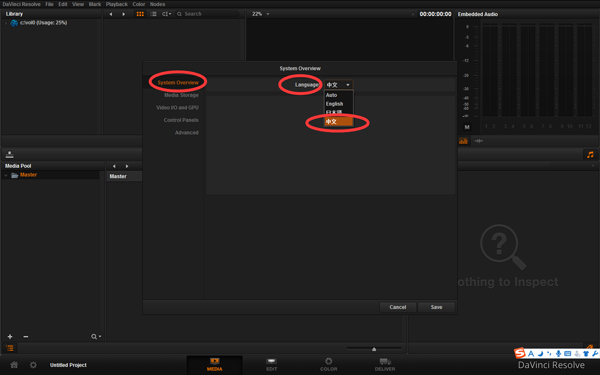Screen dimensions: 600x375
Task: Click the library Search field
Action: click(207, 14)
